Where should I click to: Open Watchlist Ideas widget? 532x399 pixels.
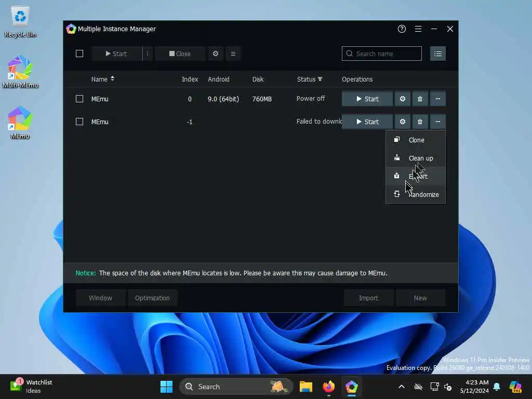coord(31,387)
